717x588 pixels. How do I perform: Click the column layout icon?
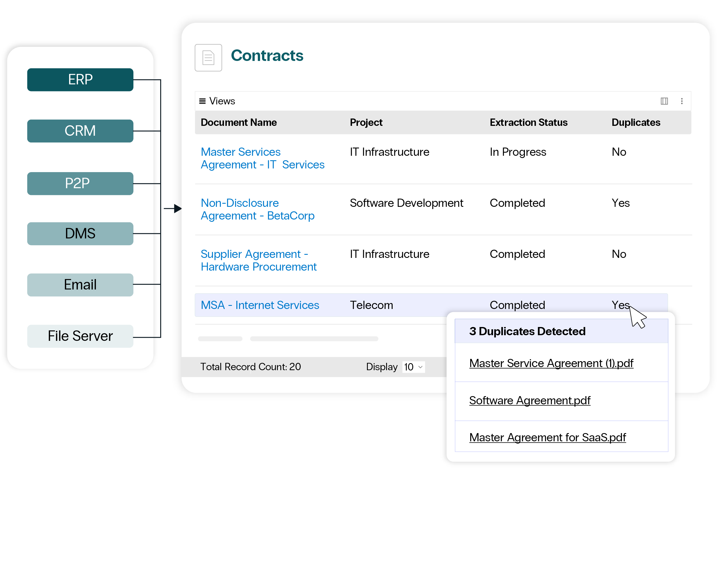[664, 101]
